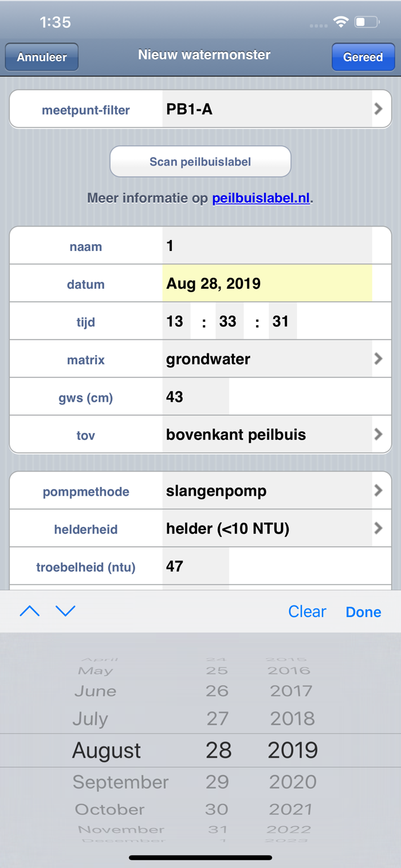This screenshot has width=401, height=868.
Task: Select the naam input field
Action: (x=267, y=246)
